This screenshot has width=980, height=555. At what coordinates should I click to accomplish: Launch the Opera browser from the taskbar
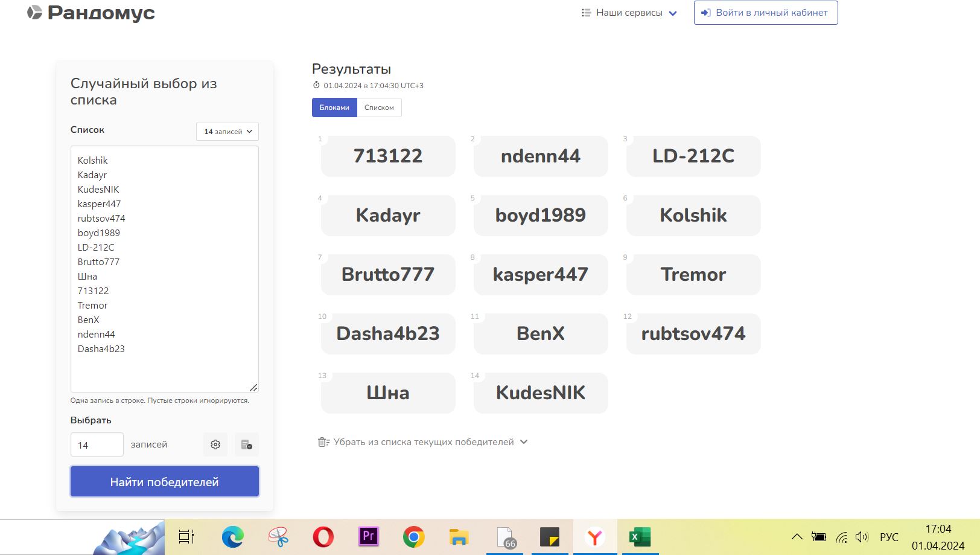[323, 536]
